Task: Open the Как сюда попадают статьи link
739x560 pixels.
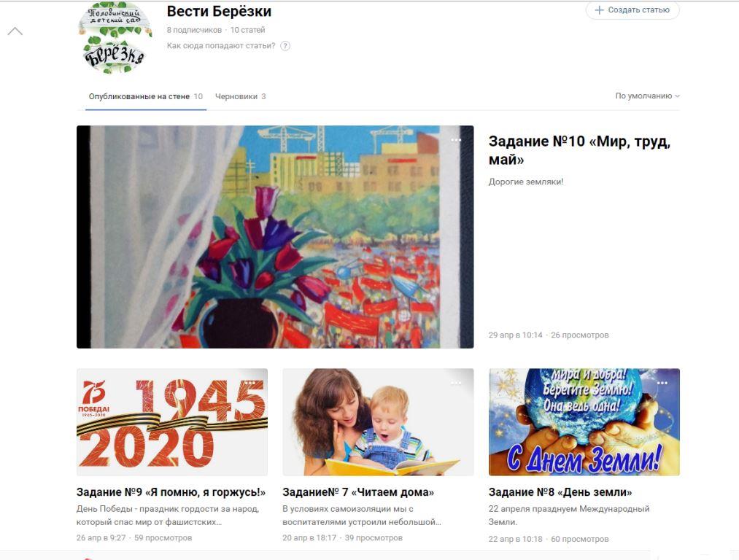Action: [x=221, y=46]
